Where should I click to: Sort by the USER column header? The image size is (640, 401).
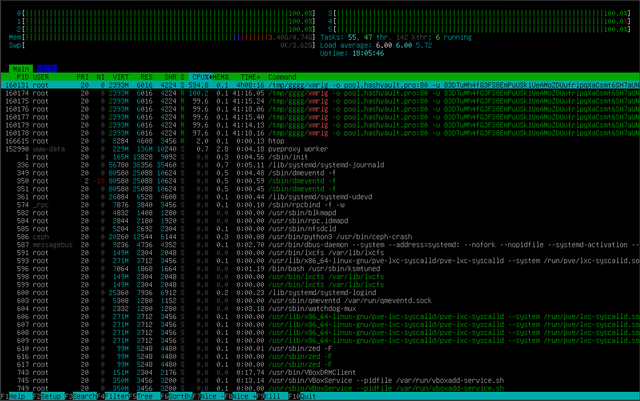pyautogui.click(x=41, y=77)
